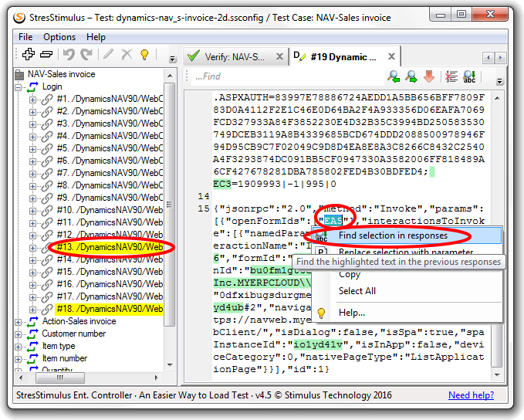Close the Verify: NAV-S... tab
This screenshot has height=420, width=524.
click(279, 56)
